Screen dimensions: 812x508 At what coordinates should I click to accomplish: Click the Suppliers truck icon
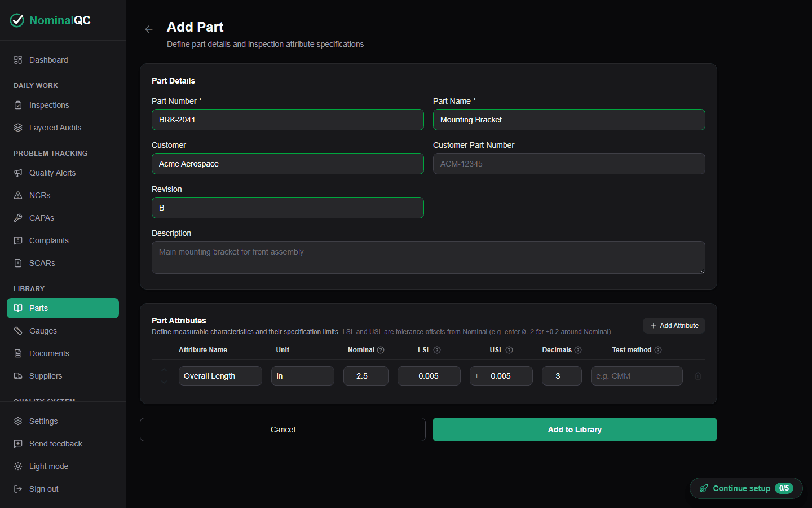tap(18, 376)
